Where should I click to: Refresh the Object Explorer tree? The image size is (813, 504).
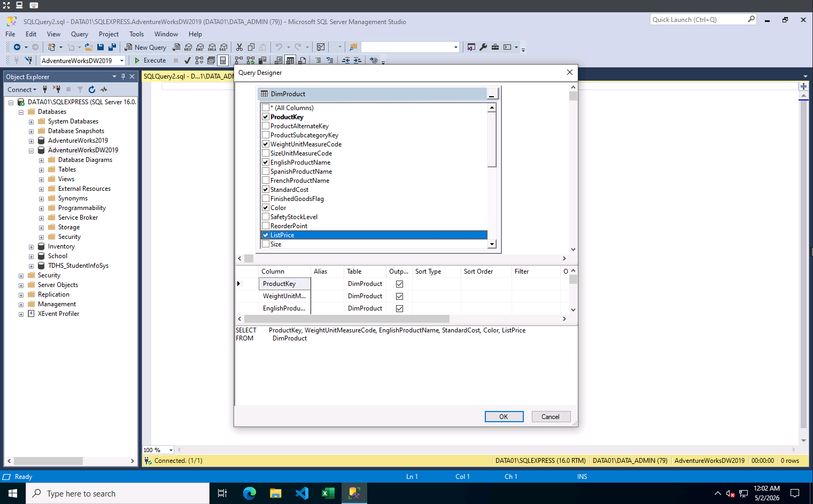(x=92, y=90)
